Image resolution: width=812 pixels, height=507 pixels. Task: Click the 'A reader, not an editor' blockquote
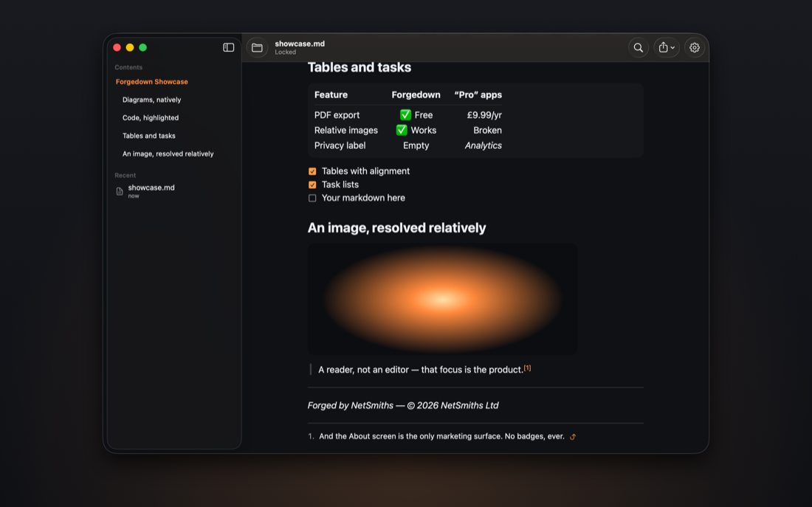[x=421, y=370]
